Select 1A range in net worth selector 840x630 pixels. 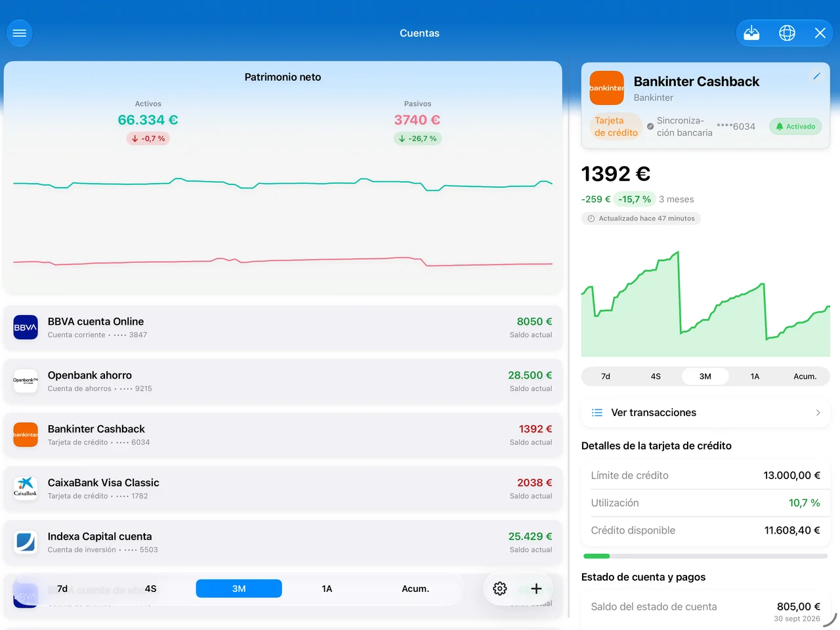pyautogui.click(x=327, y=589)
